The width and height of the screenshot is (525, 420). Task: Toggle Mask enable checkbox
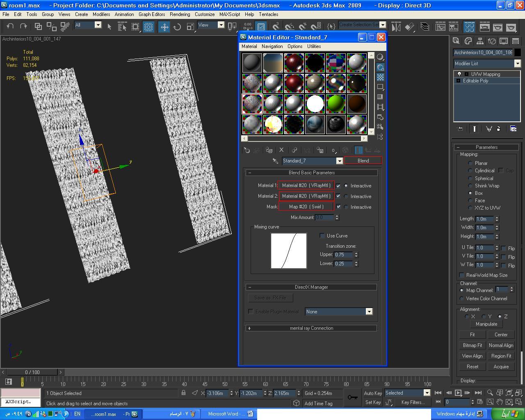click(338, 207)
